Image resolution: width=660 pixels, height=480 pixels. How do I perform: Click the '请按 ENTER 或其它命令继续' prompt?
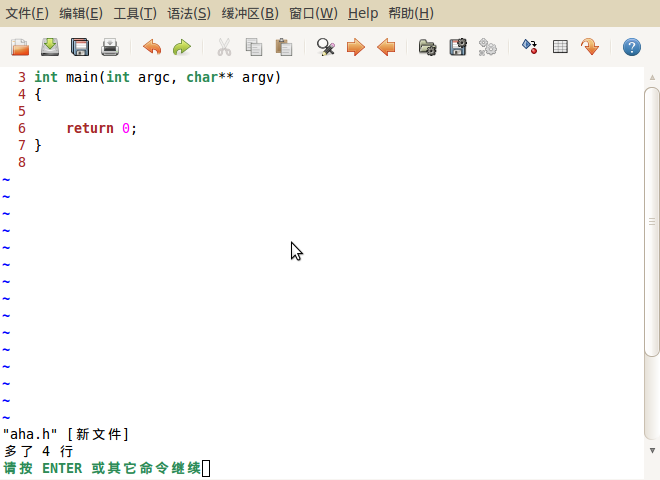102,468
